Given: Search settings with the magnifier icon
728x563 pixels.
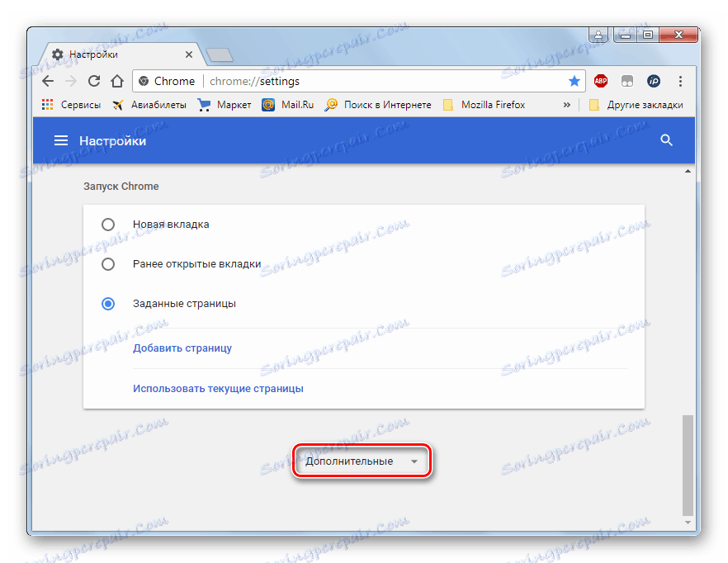Looking at the screenshot, I should coord(666,140).
